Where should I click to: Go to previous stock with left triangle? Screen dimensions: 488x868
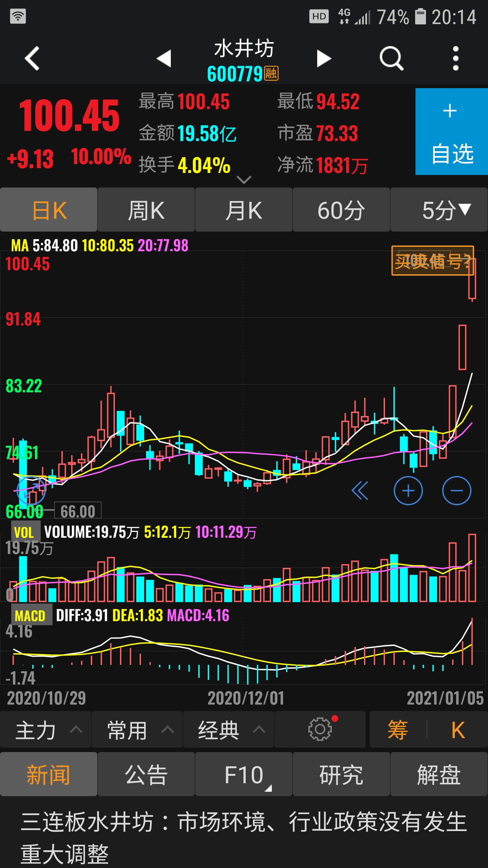pos(164,58)
